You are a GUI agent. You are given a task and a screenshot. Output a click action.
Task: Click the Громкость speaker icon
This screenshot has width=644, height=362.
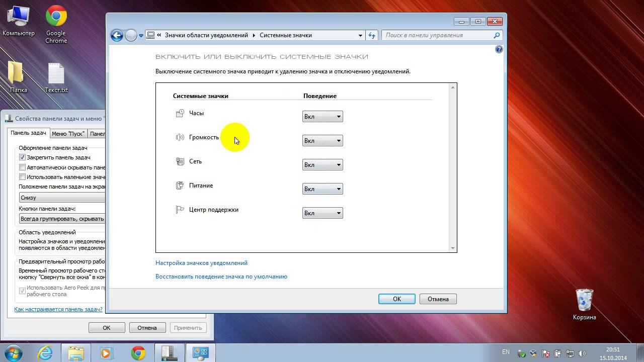(x=180, y=137)
